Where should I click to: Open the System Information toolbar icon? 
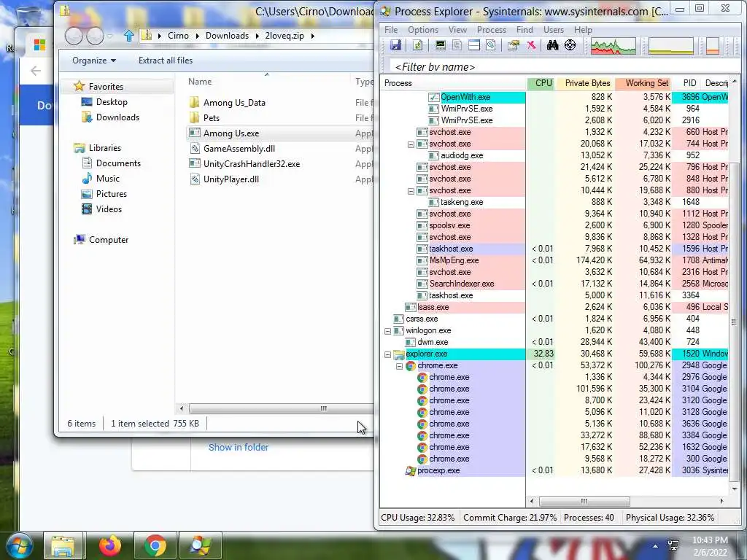coord(440,45)
